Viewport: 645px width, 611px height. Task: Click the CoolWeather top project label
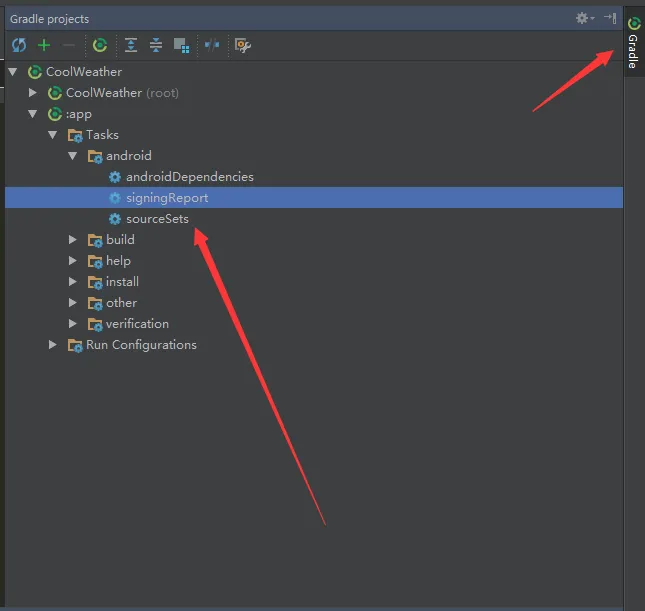click(84, 72)
